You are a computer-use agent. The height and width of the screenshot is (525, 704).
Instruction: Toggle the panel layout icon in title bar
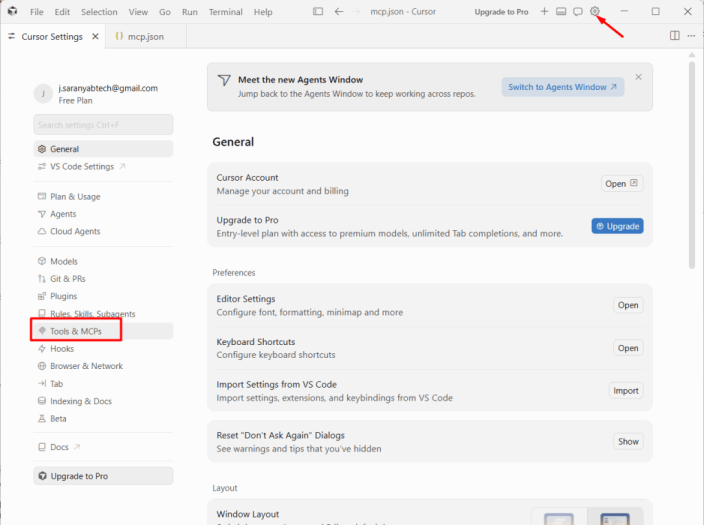(x=561, y=11)
